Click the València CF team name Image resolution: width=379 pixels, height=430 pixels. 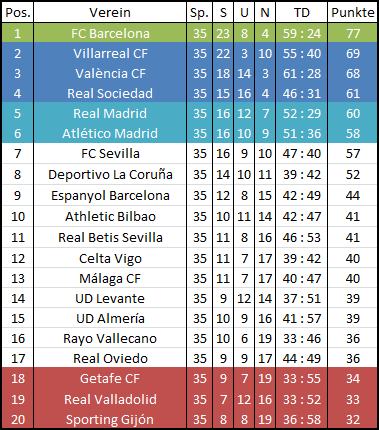(110, 73)
